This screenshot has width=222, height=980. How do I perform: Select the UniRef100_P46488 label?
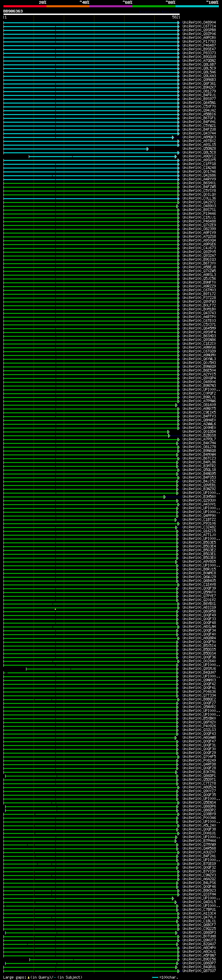pos(199,221)
